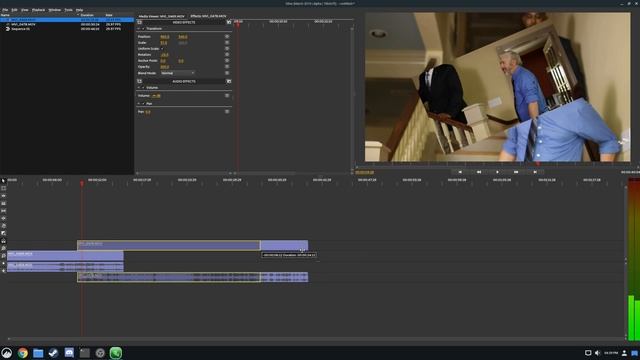The width and height of the screenshot is (640, 360).
Task: Open the Help menu
Action: coord(79,10)
